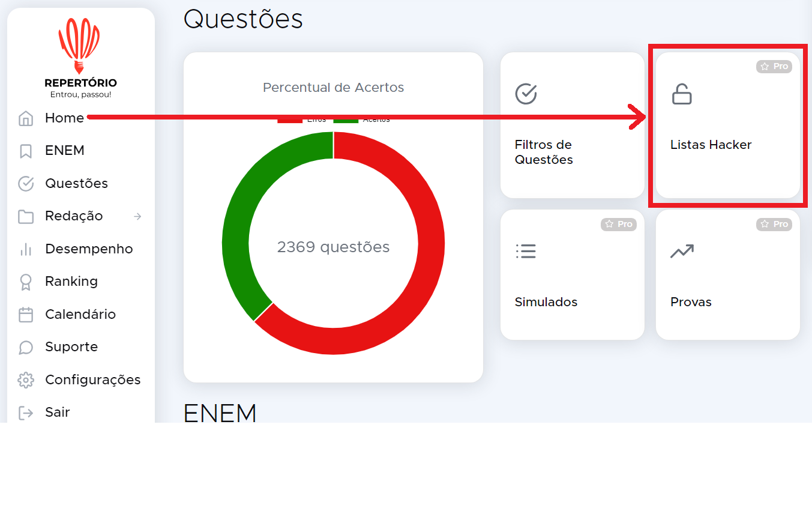Click the Suporte chat bubble icon
This screenshot has width=812, height=529.
coord(26,347)
